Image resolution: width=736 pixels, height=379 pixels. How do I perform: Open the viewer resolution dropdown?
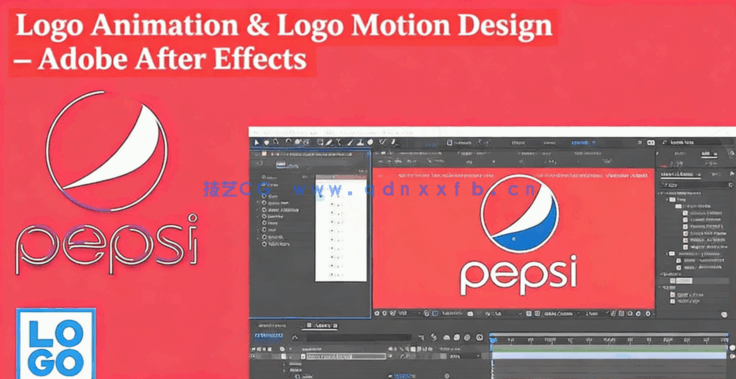pyautogui.click(x=509, y=313)
